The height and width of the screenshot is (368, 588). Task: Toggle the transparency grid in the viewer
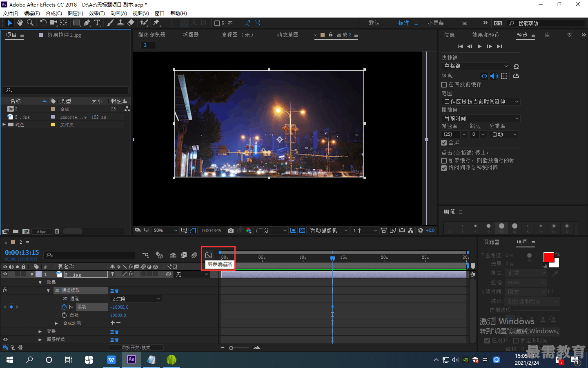302,231
